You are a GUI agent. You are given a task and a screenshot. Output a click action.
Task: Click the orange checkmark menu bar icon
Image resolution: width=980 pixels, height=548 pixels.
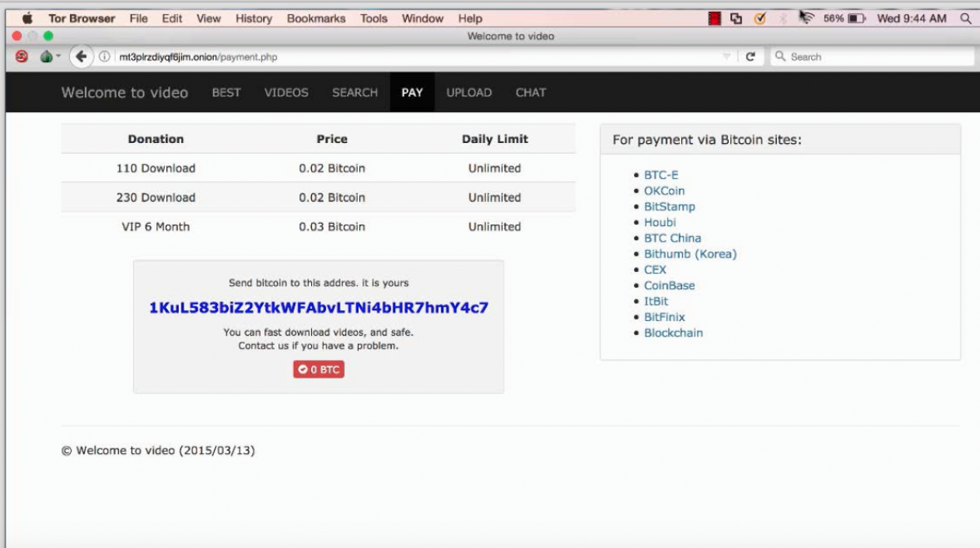pos(759,18)
